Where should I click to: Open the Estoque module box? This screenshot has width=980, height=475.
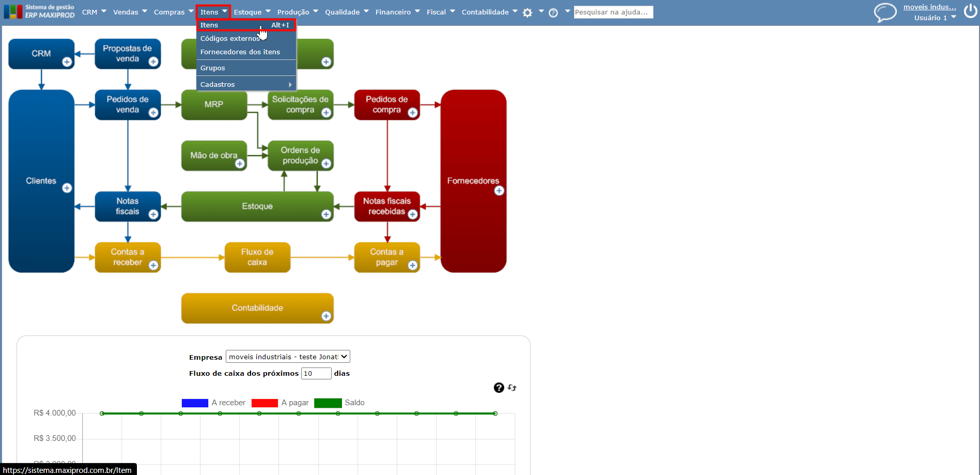pos(257,206)
